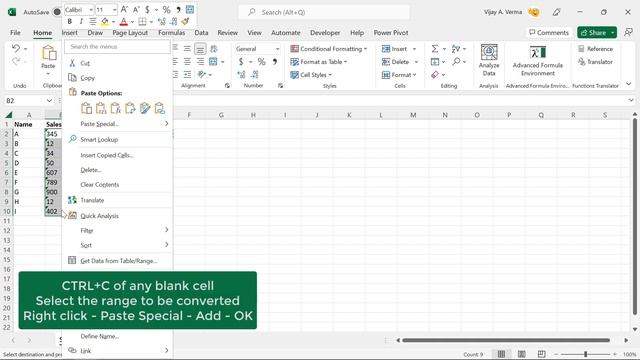Click the Comments button
The width and height of the screenshot is (640, 360).
549,33
